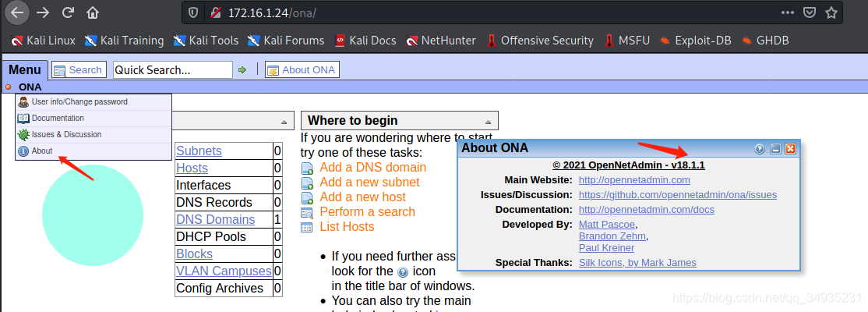Go forward with the browser forward arrow
Viewport: 868px width, 312px height.
pos(43,12)
